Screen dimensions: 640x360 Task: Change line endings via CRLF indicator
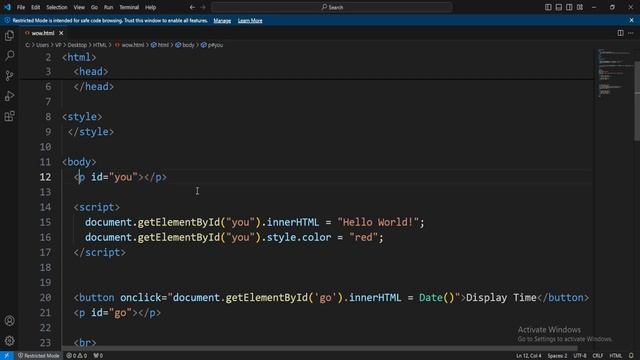[598, 356]
